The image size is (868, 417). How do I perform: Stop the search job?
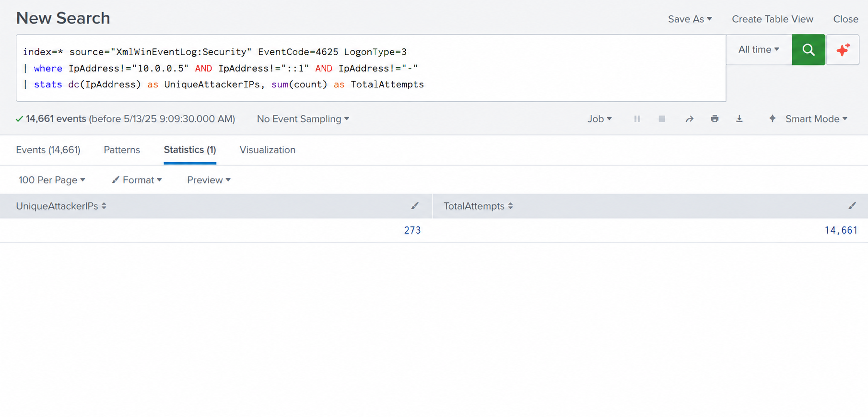[x=662, y=119]
